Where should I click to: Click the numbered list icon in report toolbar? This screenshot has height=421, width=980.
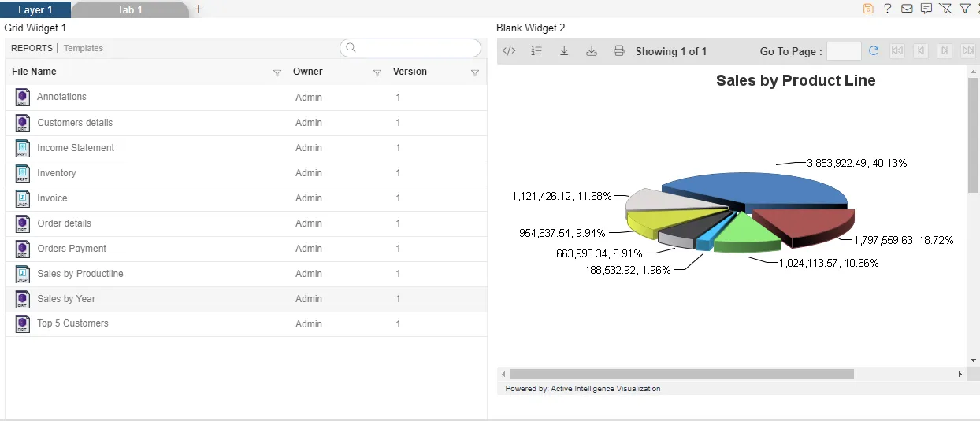tap(536, 51)
